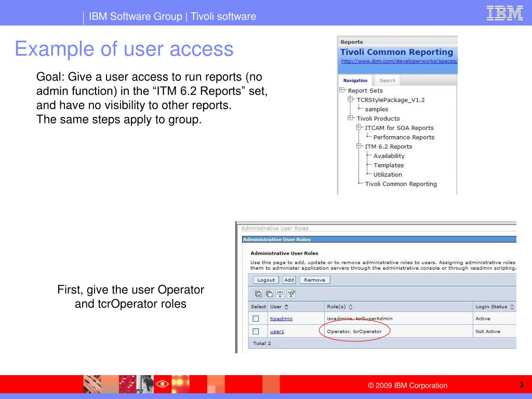Viewport: 532px width, 399px height.
Task: Open the ibm.com developerworks link
Action: click(400, 61)
